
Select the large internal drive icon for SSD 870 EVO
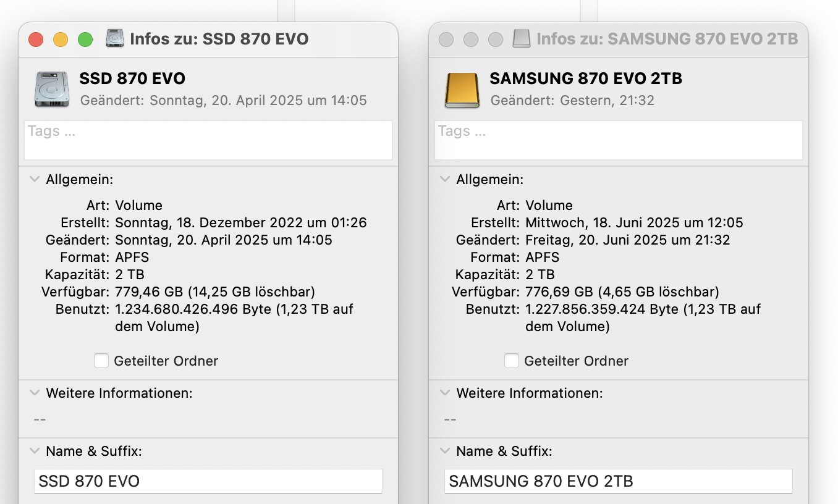point(52,89)
